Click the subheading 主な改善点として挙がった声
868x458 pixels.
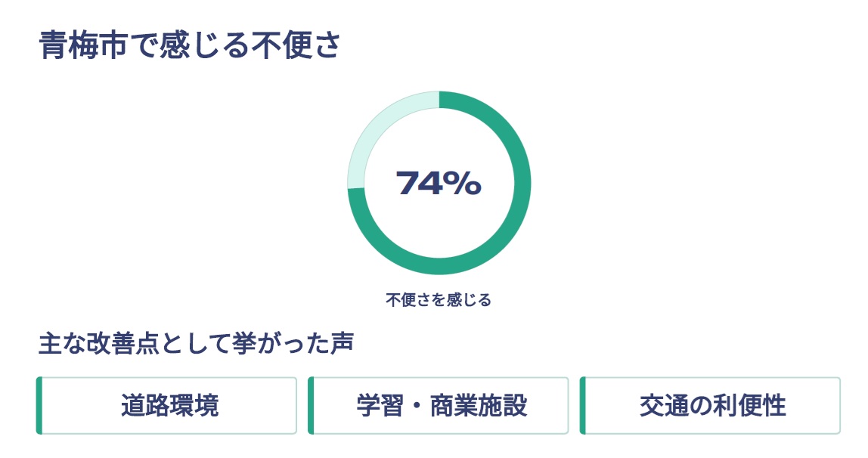tap(197, 344)
